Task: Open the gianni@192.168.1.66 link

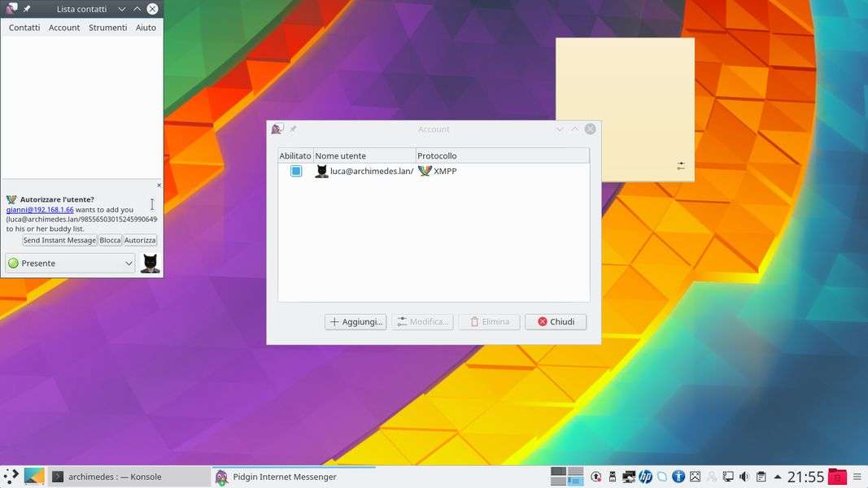Action: coord(40,210)
